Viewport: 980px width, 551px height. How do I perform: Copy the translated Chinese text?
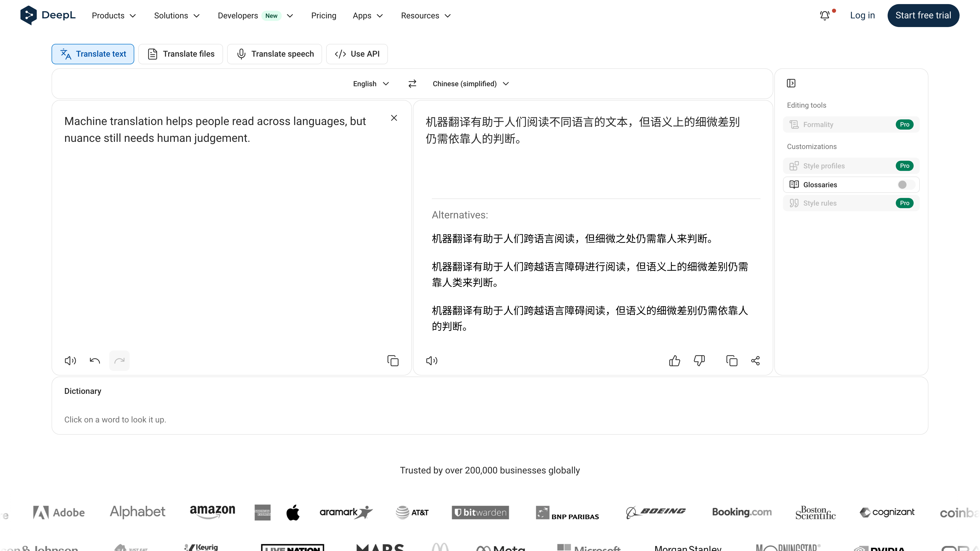tap(732, 360)
